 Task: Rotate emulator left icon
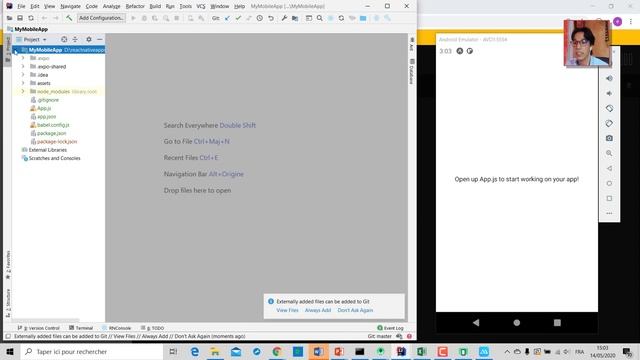(x=609, y=108)
